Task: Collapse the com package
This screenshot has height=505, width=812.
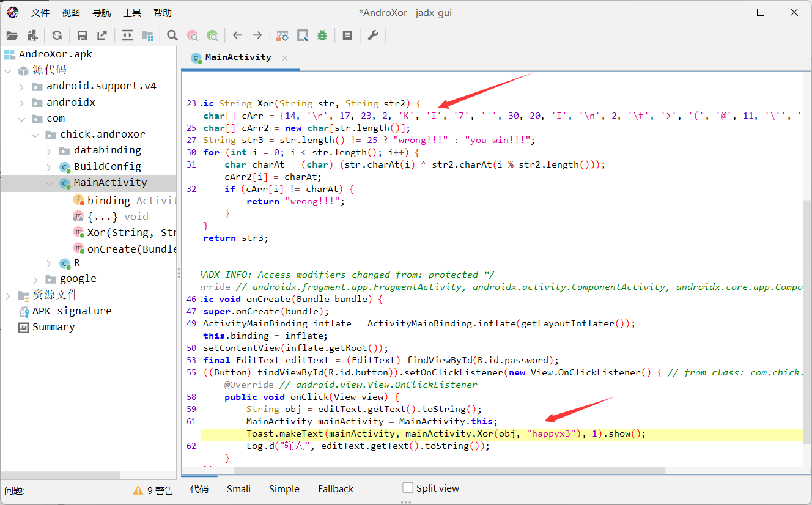Action: pyautogui.click(x=21, y=118)
